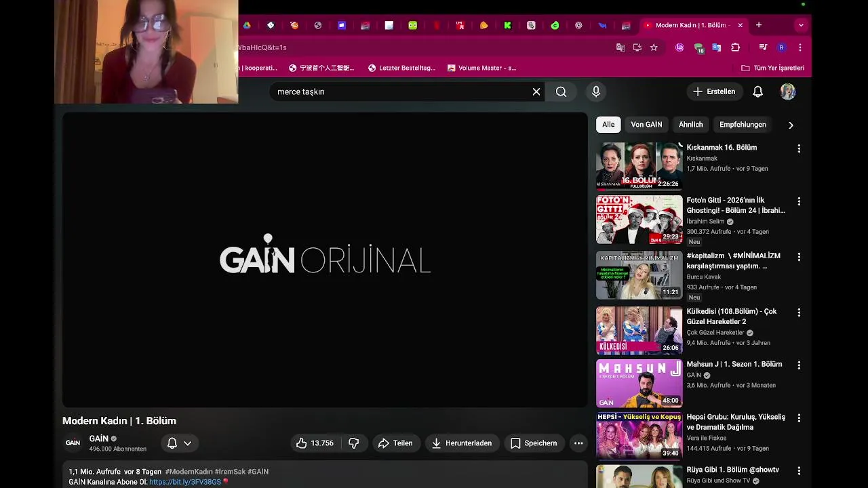This screenshot has height=488, width=868.
Task: Open the subscription notification bell dropdown
Action: 180,443
